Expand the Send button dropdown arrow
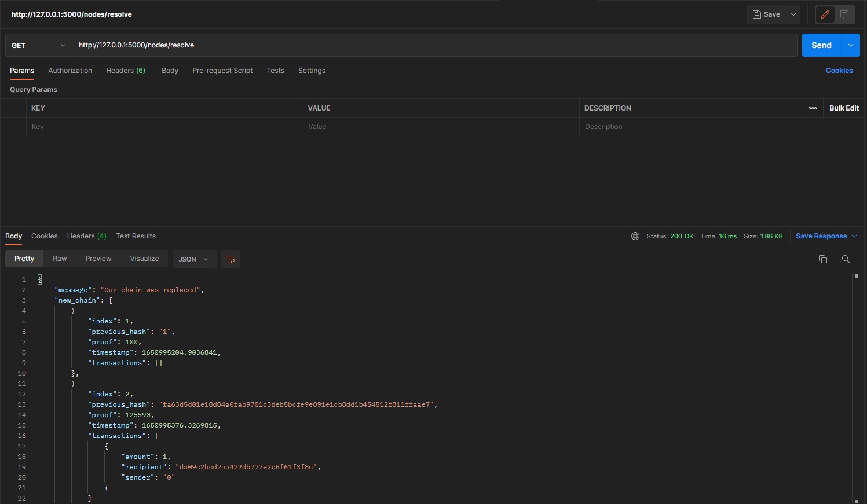The image size is (867, 504). click(850, 45)
